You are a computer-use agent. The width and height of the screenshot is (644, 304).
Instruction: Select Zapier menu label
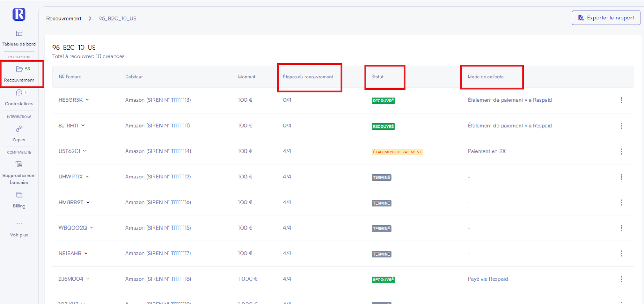pyautogui.click(x=19, y=140)
